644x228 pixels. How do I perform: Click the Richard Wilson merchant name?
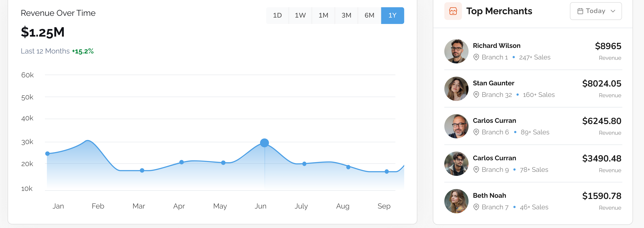497,46
